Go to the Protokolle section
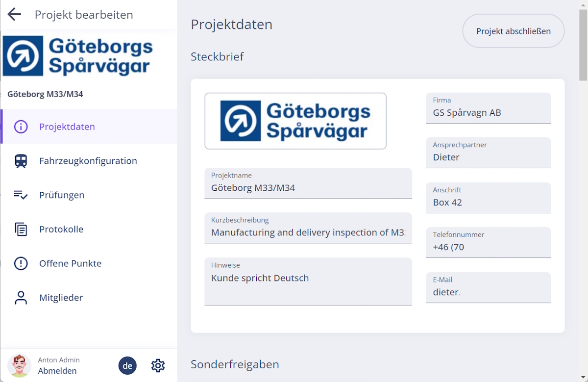This screenshot has width=588, height=382. pyautogui.click(x=61, y=229)
